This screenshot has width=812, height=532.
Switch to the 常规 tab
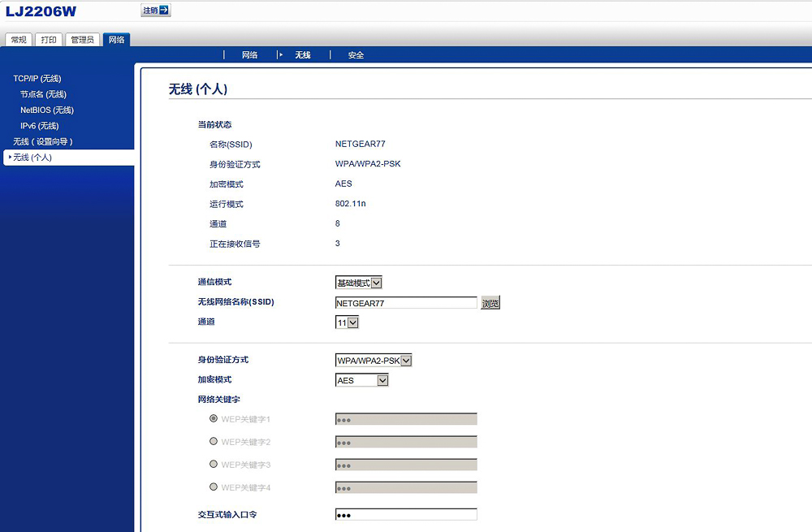[18, 38]
